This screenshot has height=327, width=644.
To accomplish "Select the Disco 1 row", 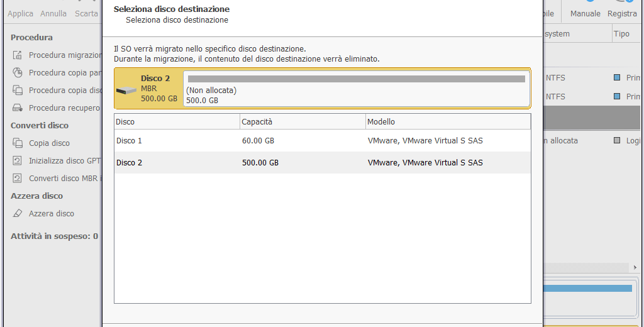I will 323,140.
